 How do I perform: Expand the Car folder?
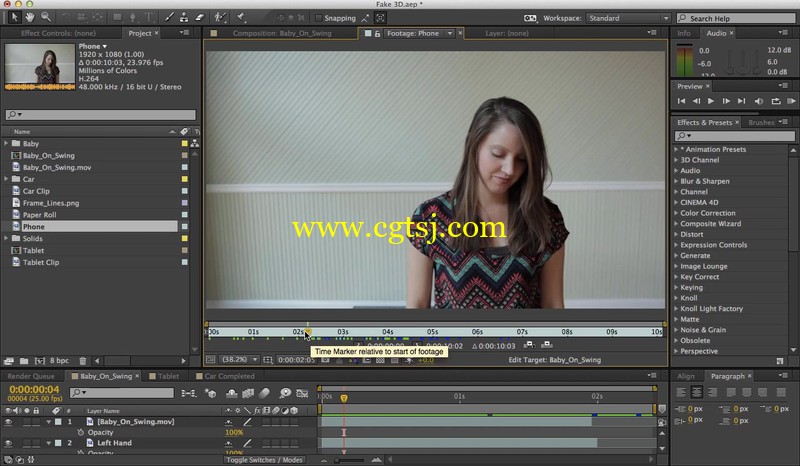pos(6,179)
